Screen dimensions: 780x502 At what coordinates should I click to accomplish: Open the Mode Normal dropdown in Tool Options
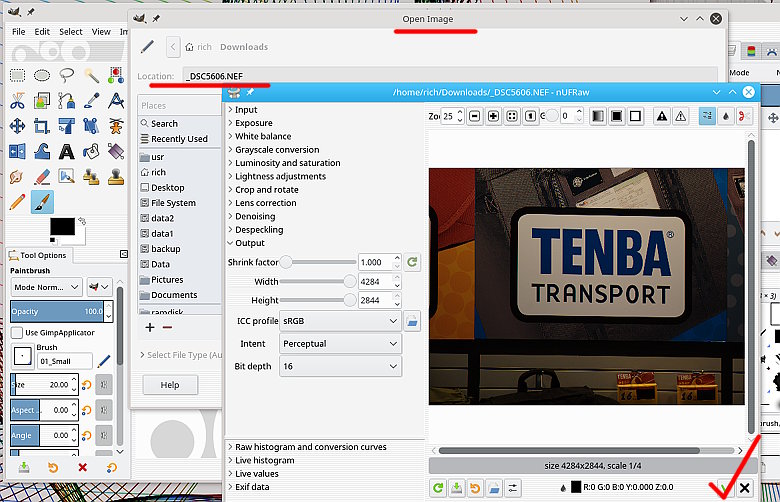[x=46, y=287]
